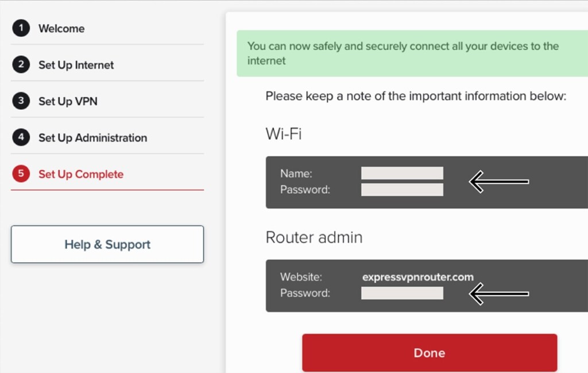This screenshot has width=588, height=373.
Task: Click the Router admin Password field
Action: (402, 293)
